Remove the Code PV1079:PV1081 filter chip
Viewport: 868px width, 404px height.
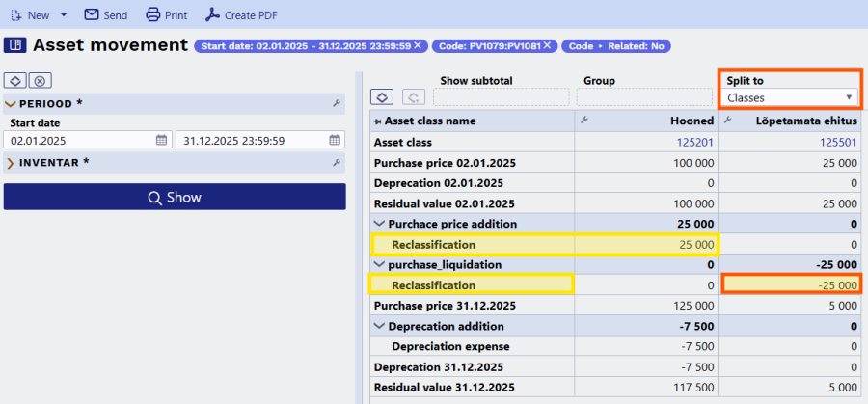(547, 46)
